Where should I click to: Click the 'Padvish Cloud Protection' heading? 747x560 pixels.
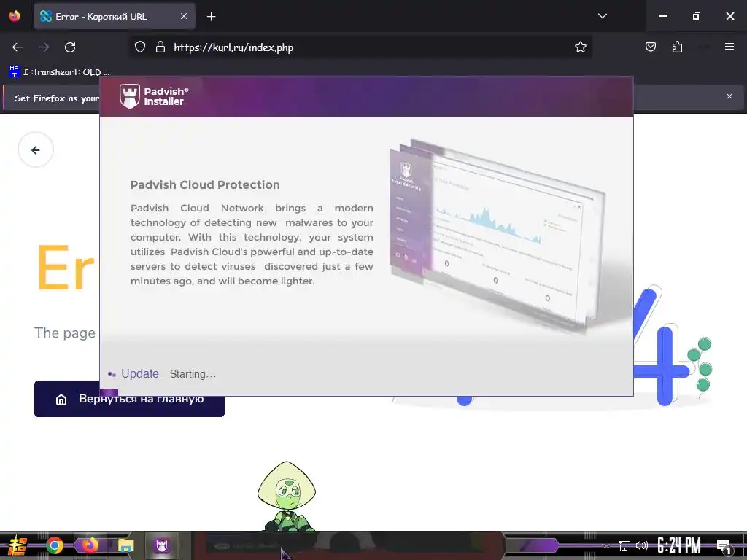click(x=205, y=184)
